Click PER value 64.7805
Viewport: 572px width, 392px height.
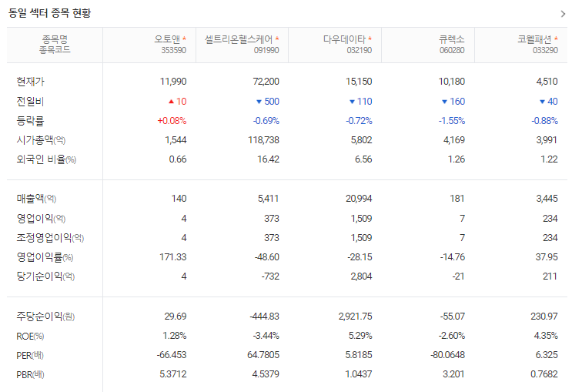click(263, 355)
